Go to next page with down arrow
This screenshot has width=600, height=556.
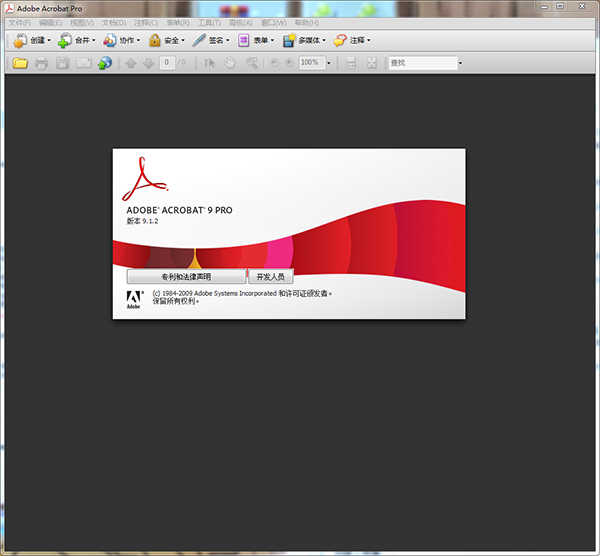tap(148, 63)
